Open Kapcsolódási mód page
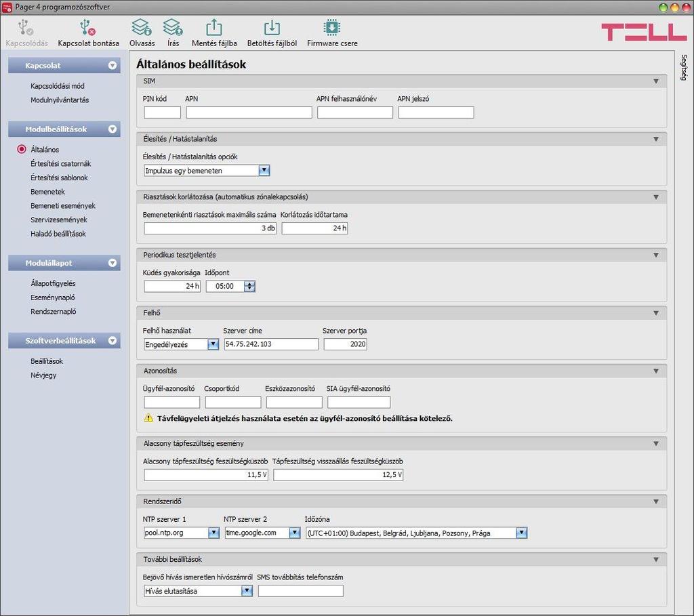Viewport: 694px width, 616px height. point(58,86)
